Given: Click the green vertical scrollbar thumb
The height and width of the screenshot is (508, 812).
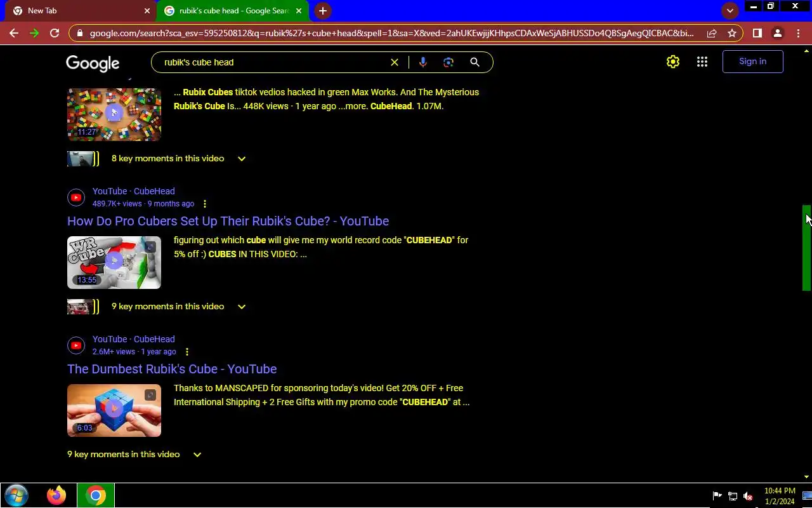Looking at the screenshot, I should 807,248.
